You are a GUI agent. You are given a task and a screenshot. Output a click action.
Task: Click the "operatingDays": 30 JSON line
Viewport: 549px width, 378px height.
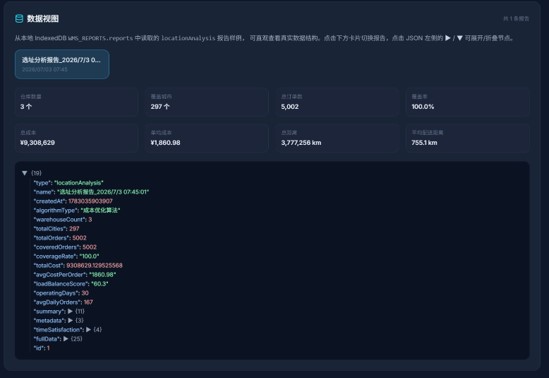(x=61, y=293)
